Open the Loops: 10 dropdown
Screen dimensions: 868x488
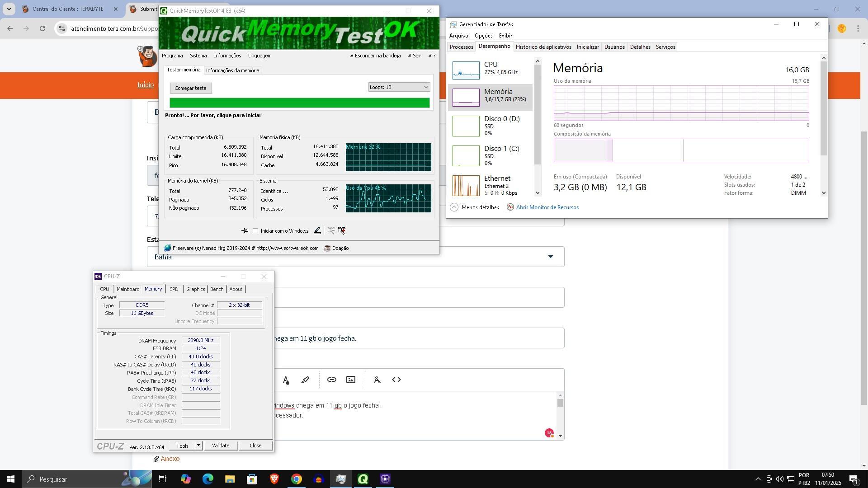tap(399, 87)
